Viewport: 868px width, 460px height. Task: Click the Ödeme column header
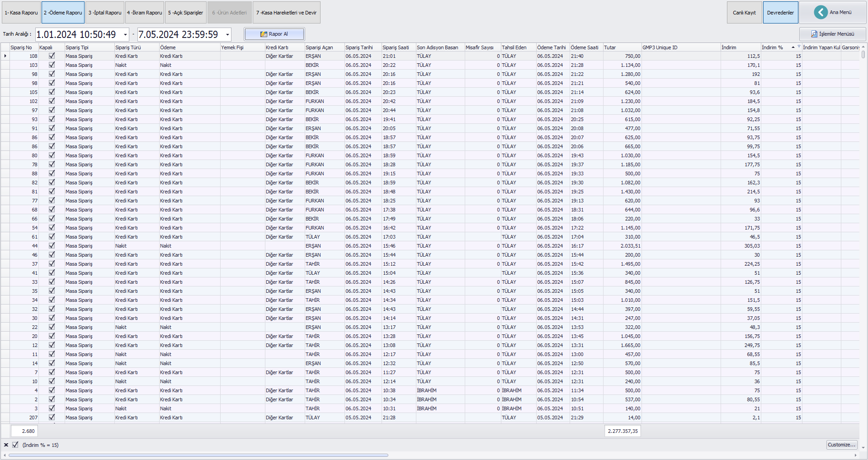point(189,47)
